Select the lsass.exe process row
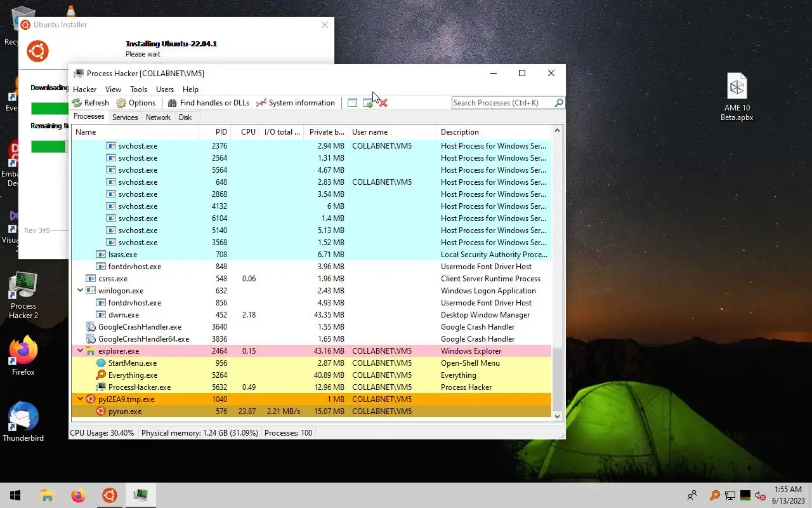Viewport: 812px width, 508px height. [311, 255]
